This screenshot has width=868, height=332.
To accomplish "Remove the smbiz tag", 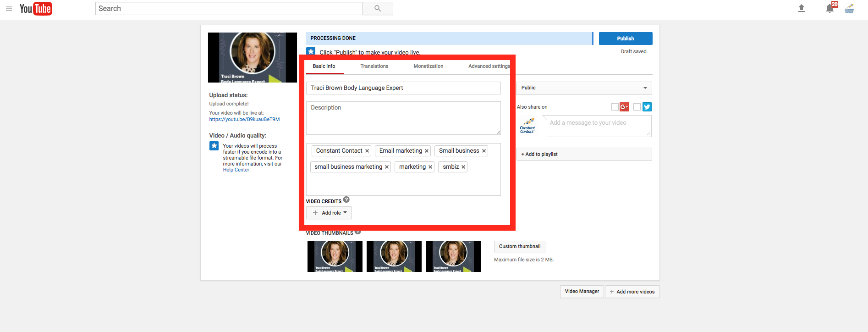I will tap(463, 167).
